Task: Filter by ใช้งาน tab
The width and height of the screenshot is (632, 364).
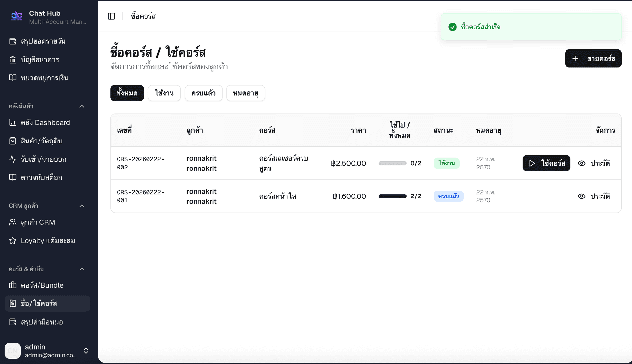Action: [164, 93]
